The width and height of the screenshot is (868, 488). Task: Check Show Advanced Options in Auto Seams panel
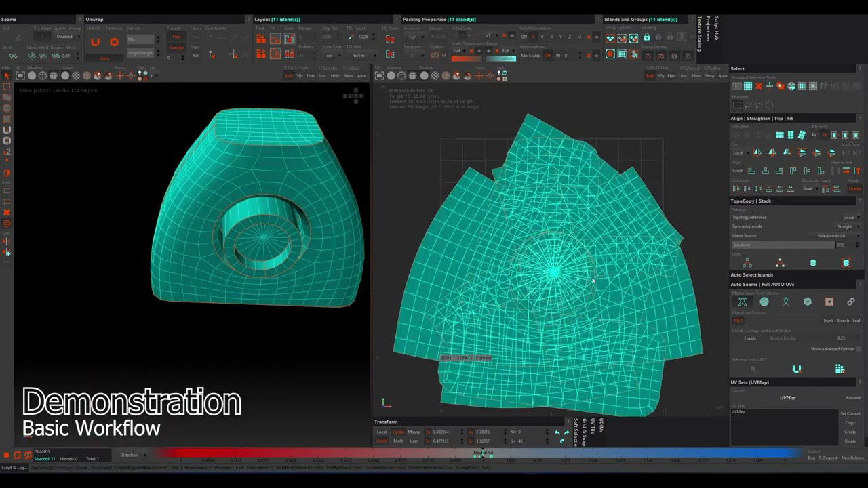tap(859, 349)
